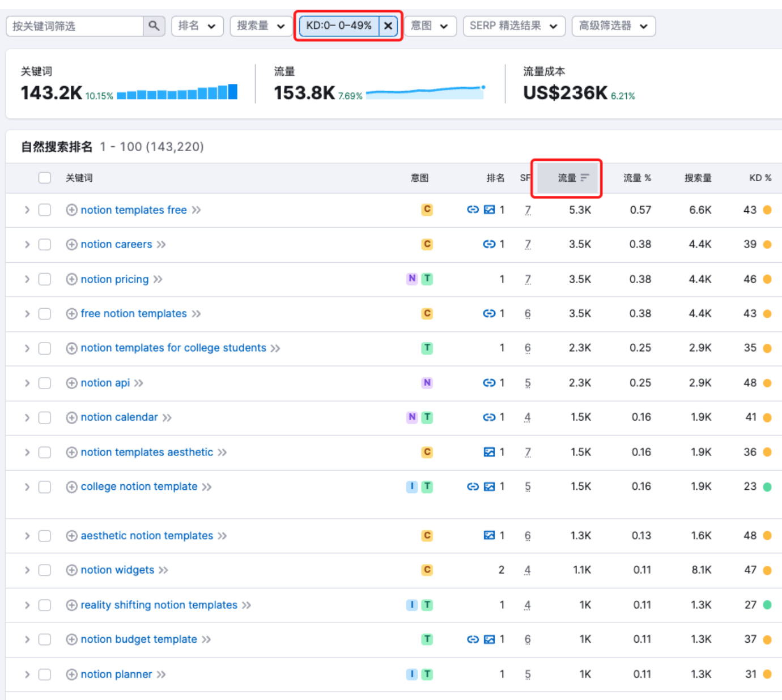Click the T intent badge for notion budget template
Screen dimensions: 782x700
click(x=427, y=639)
